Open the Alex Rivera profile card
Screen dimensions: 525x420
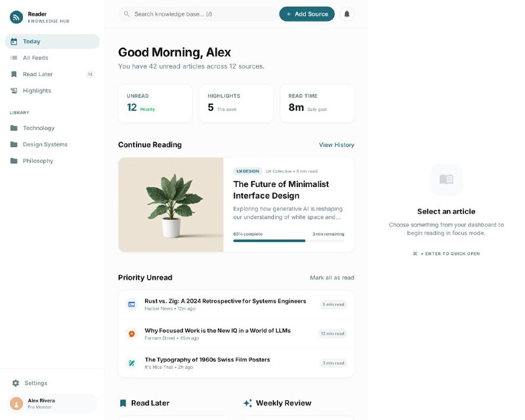pyautogui.click(x=52, y=404)
